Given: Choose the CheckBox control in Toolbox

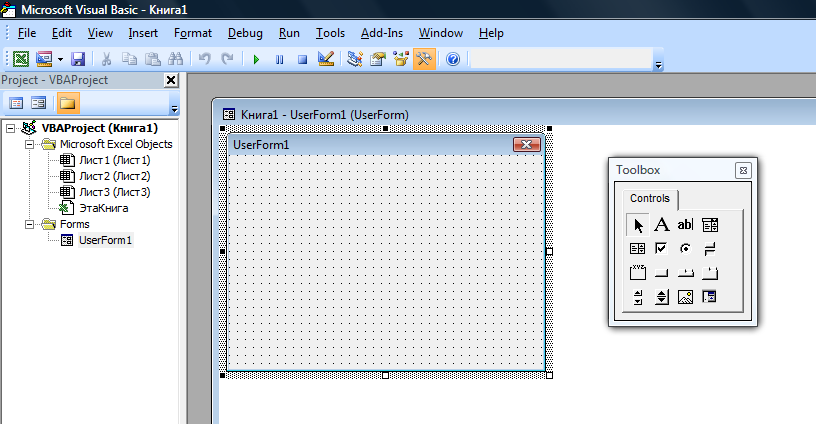Looking at the screenshot, I should (661, 249).
